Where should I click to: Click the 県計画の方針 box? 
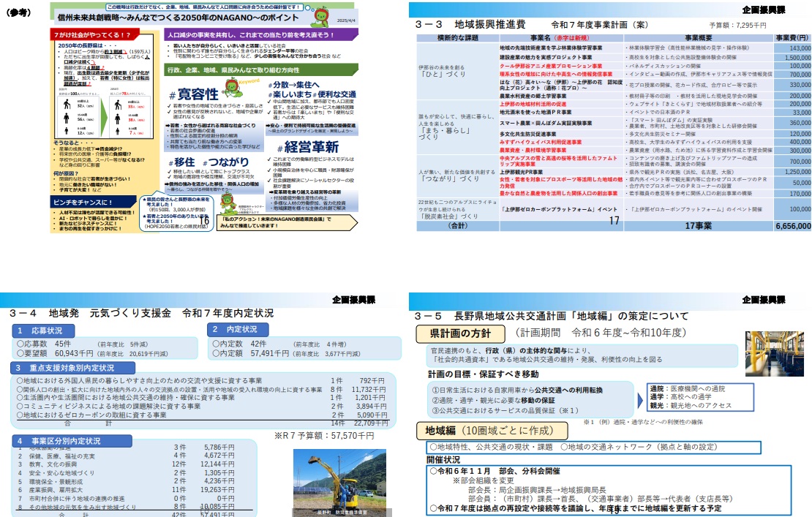(x=460, y=333)
